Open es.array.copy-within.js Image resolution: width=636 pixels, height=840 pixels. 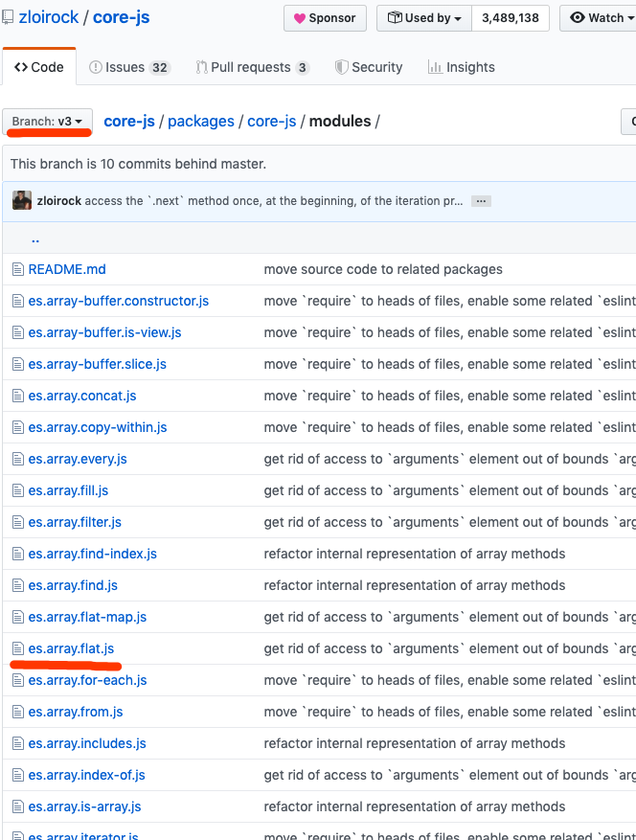point(98,427)
